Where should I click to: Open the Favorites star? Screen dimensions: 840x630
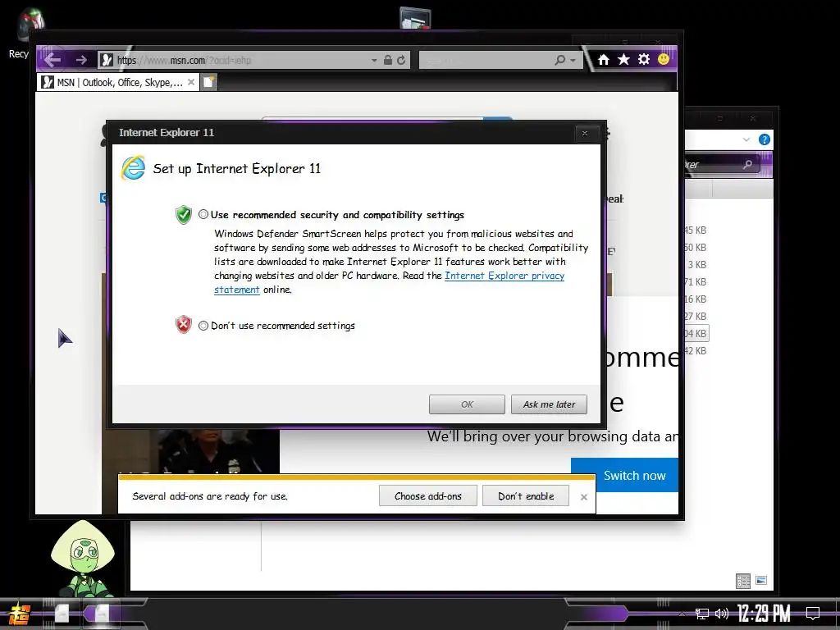[623, 59]
